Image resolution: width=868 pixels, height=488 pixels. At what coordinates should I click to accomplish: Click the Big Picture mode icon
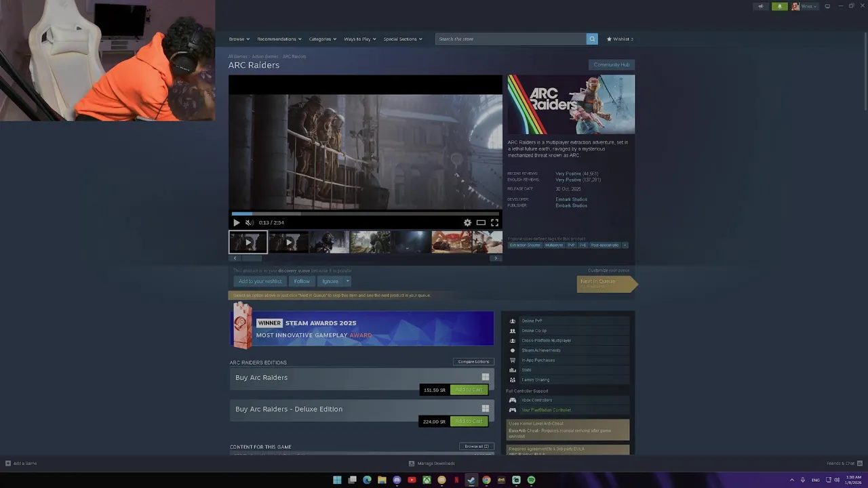[827, 6]
